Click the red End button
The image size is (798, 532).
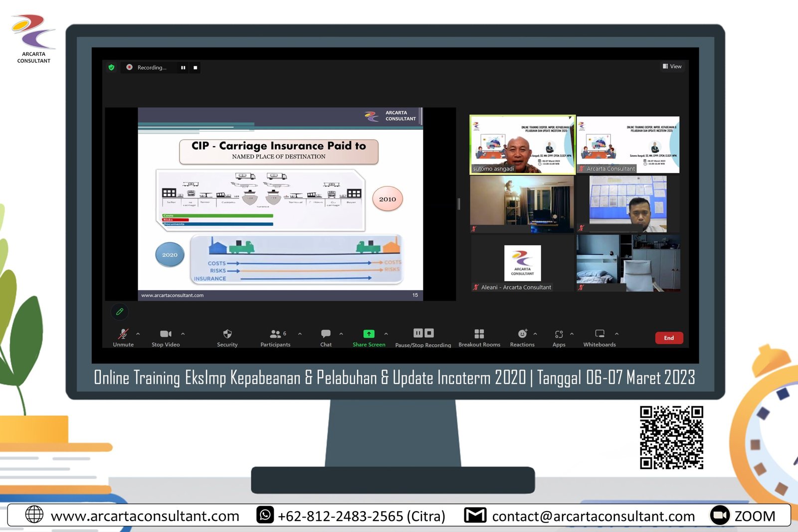(669, 338)
